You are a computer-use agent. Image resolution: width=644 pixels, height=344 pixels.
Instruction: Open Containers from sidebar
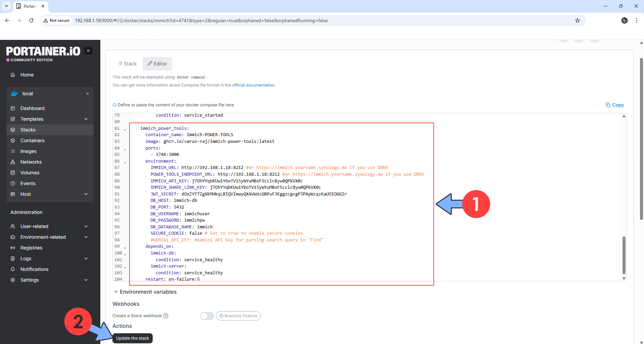[x=32, y=140]
